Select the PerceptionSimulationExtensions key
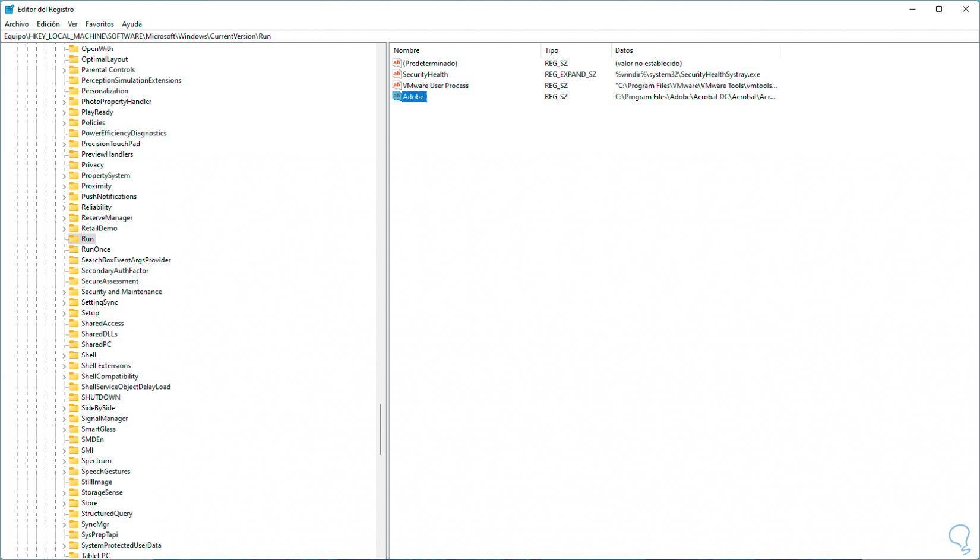 tap(131, 80)
